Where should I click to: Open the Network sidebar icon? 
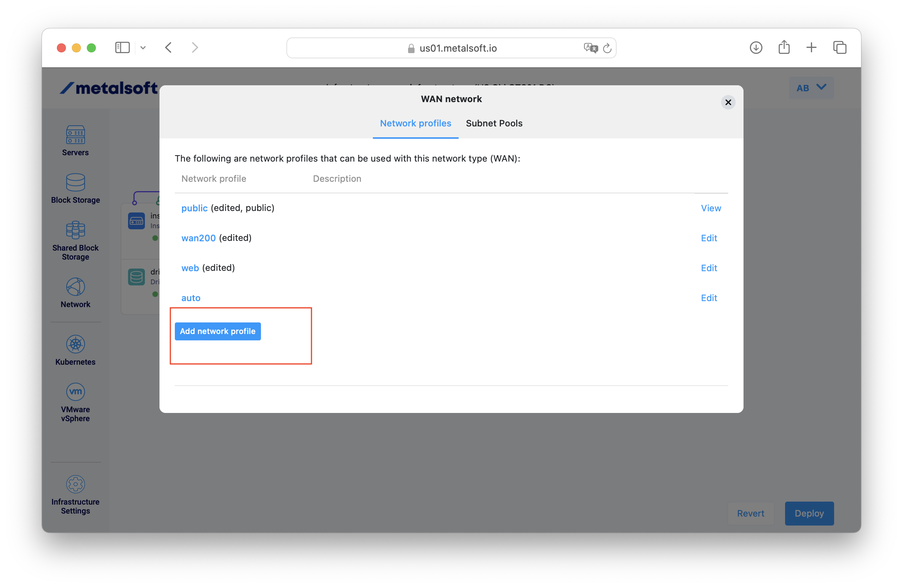76,287
